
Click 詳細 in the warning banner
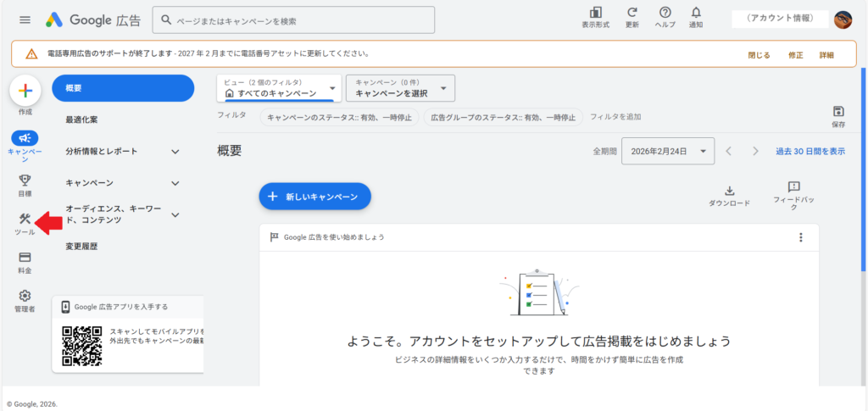coord(826,55)
